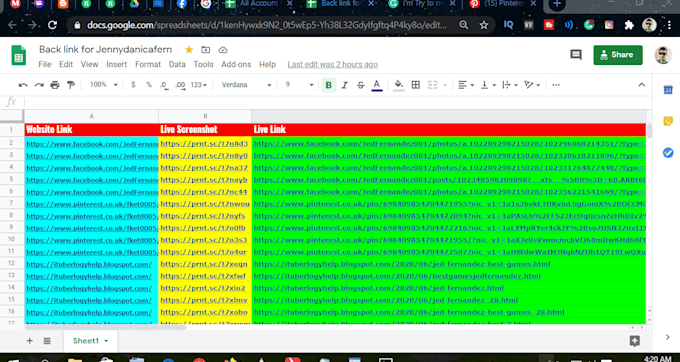The width and height of the screenshot is (680, 362).
Task: Open the font size dropdown
Action: pyautogui.click(x=299, y=85)
